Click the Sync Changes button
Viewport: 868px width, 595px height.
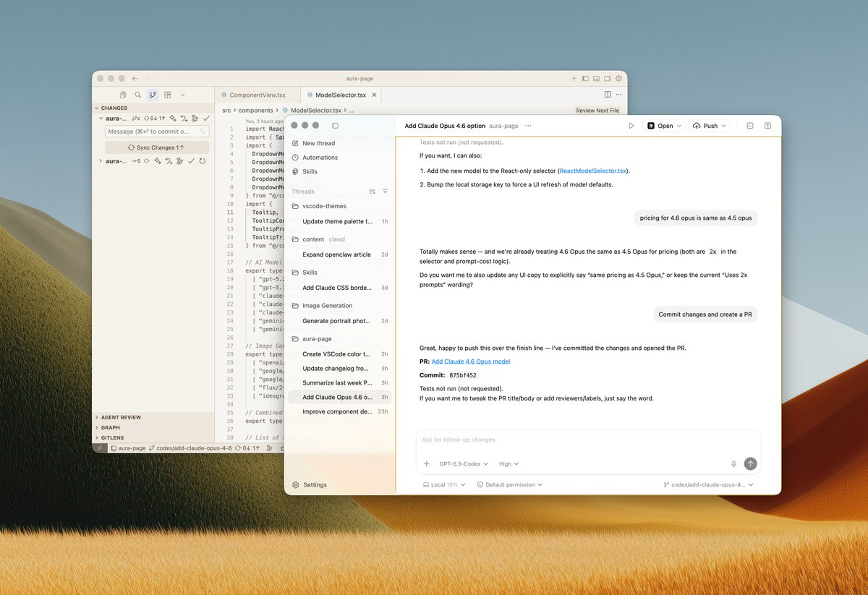(x=157, y=147)
